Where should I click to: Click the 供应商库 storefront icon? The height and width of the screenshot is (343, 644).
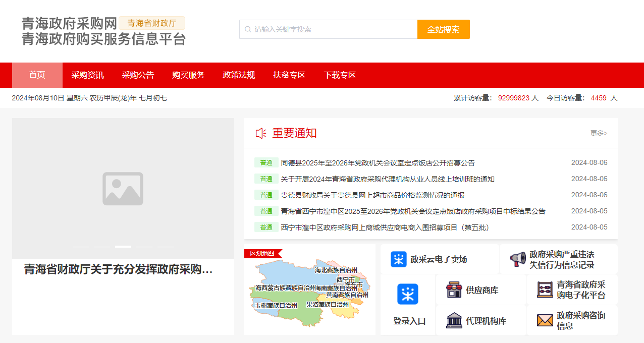click(456, 289)
